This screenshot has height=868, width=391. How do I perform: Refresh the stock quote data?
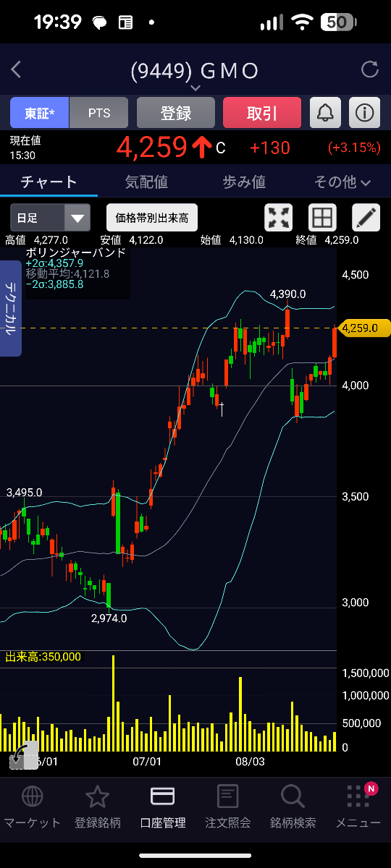[370, 70]
